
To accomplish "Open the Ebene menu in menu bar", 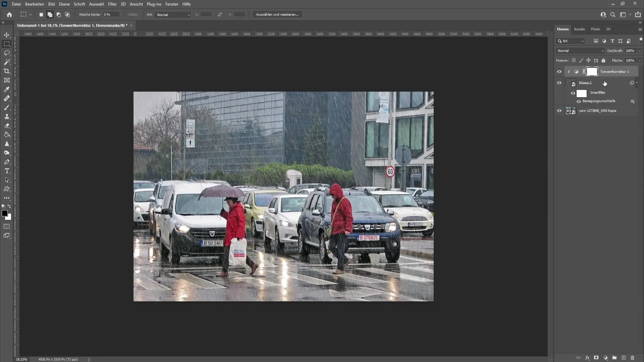I will coord(64,4).
